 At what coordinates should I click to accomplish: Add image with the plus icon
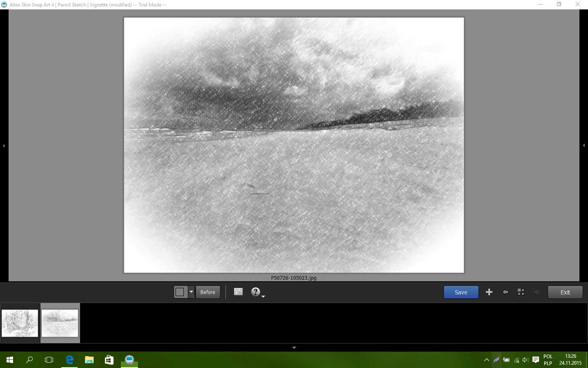(x=489, y=292)
